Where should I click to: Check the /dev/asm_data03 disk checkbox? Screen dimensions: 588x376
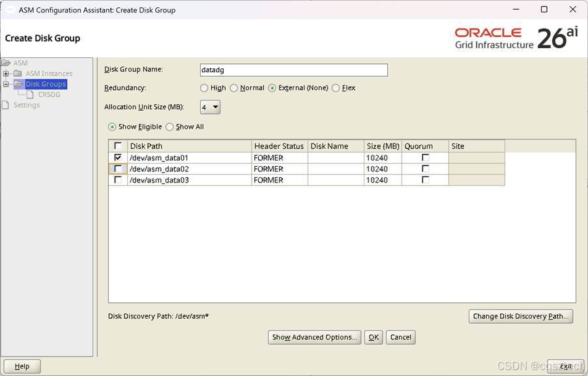[118, 180]
